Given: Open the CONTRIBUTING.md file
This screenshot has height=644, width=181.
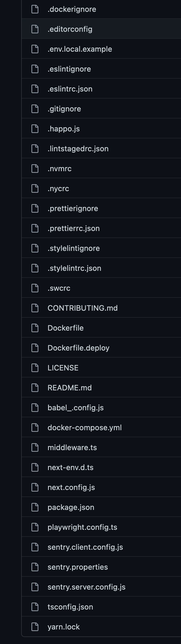Looking at the screenshot, I should 82,308.
